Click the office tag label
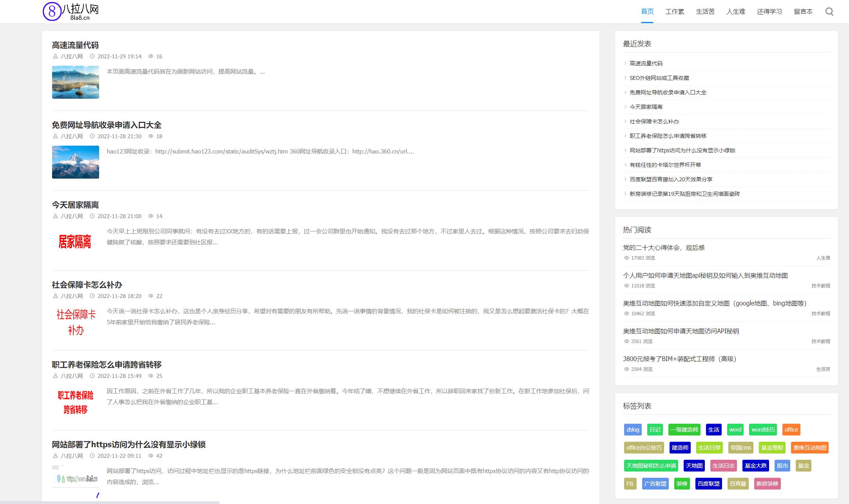Viewport: 849px width, 504px height. click(791, 429)
